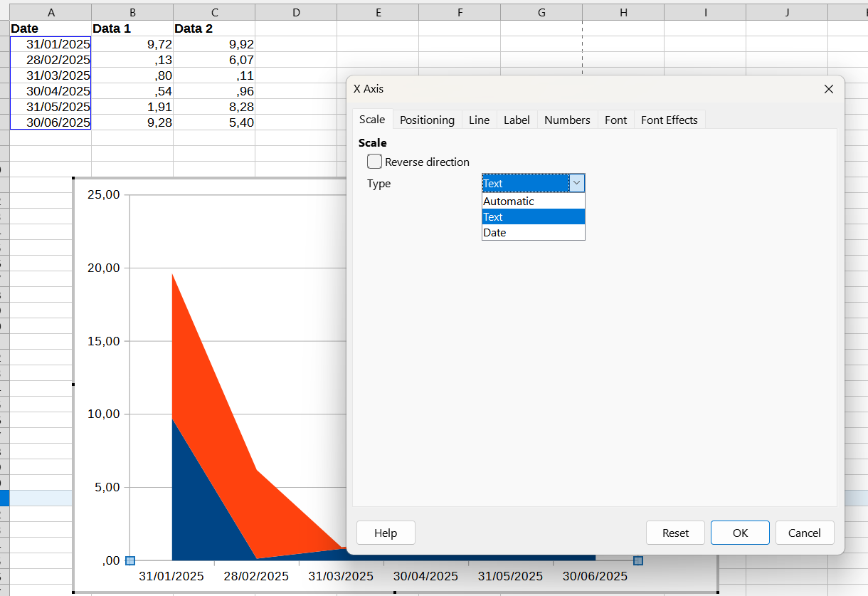Open the Type dropdown arrow

pos(577,183)
